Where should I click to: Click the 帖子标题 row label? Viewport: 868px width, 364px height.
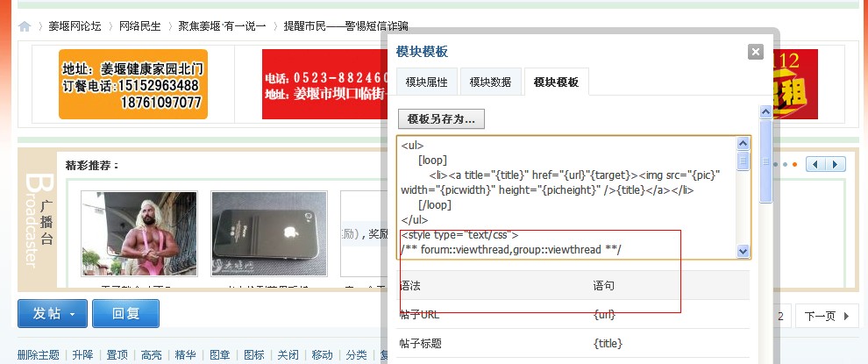421,344
